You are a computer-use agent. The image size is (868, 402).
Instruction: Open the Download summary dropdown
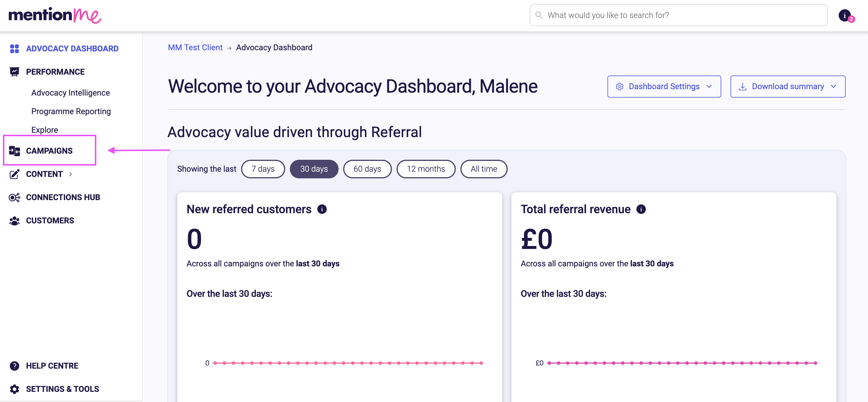pyautogui.click(x=787, y=87)
